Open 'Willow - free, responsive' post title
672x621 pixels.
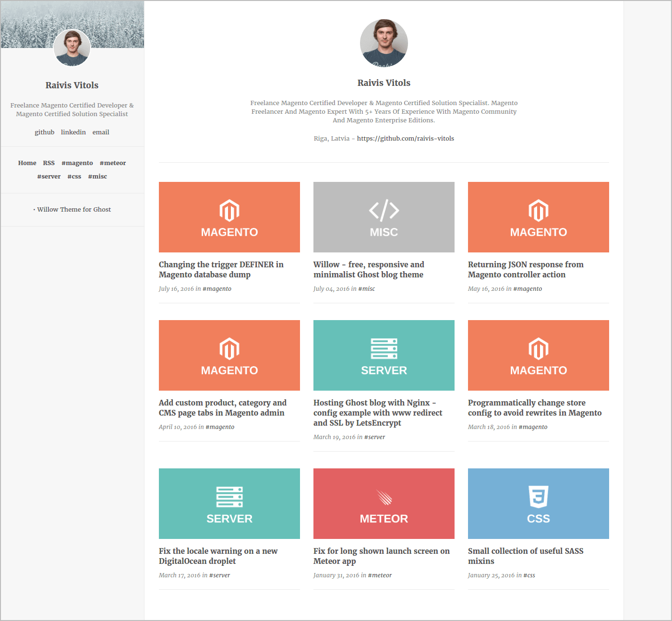click(x=369, y=269)
